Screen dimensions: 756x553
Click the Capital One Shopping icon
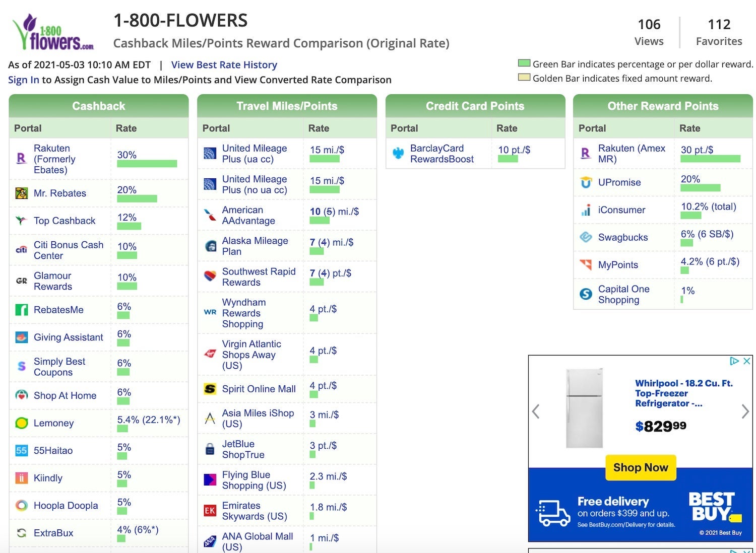point(585,294)
